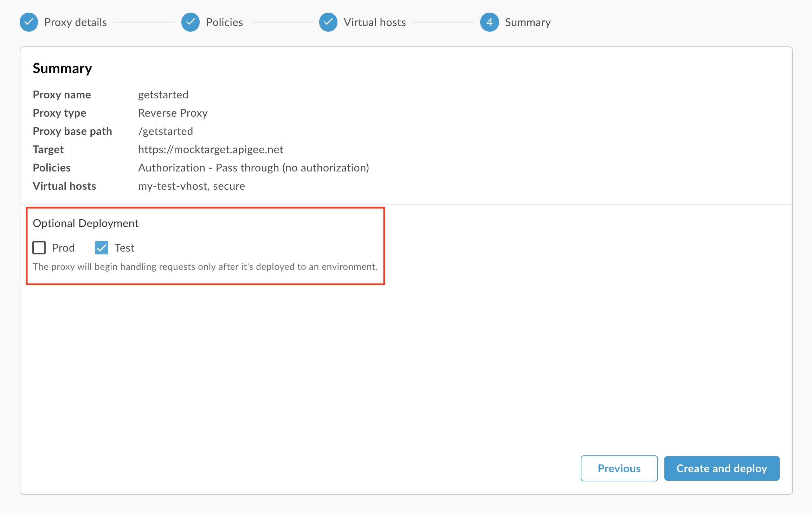
Task: Click the mocktarget.apigee.net target URL
Action: tap(211, 150)
